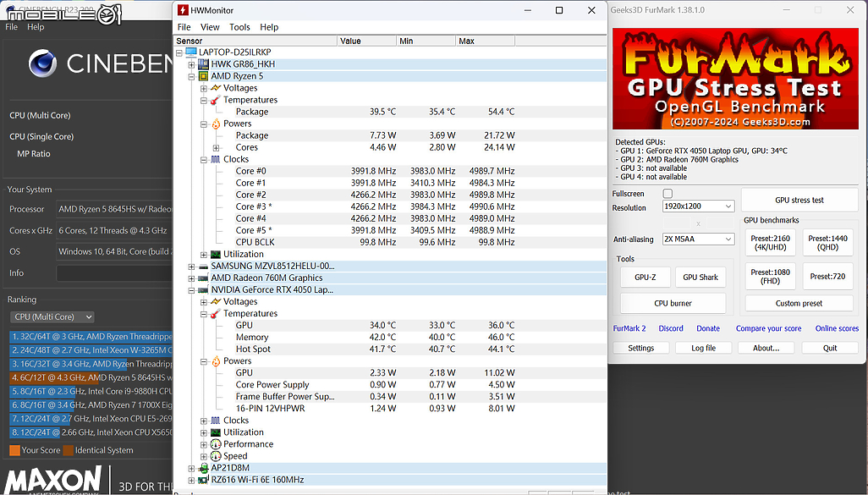Open FurMark Settings button
Screen dimensions: 868x495
tap(641, 348)
